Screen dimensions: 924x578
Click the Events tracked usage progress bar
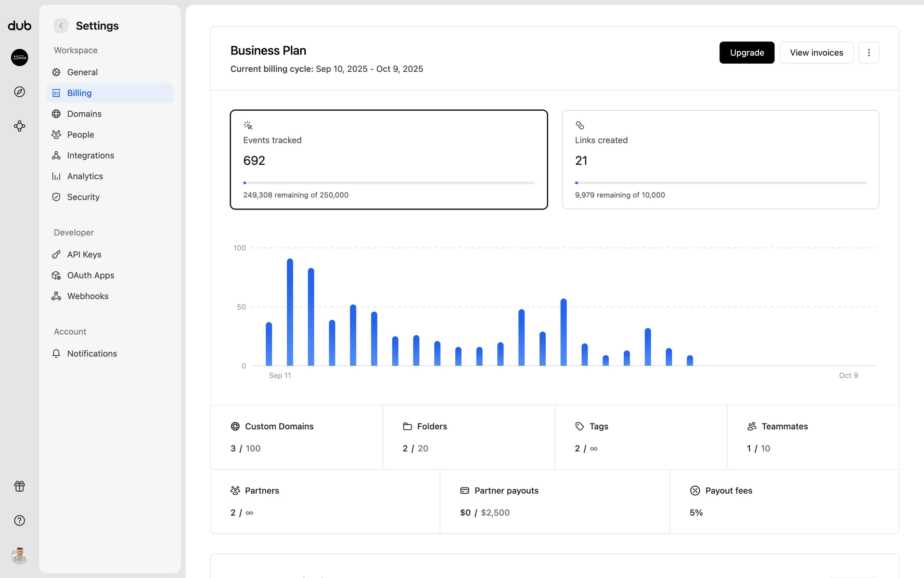click(x=388, y=183)
